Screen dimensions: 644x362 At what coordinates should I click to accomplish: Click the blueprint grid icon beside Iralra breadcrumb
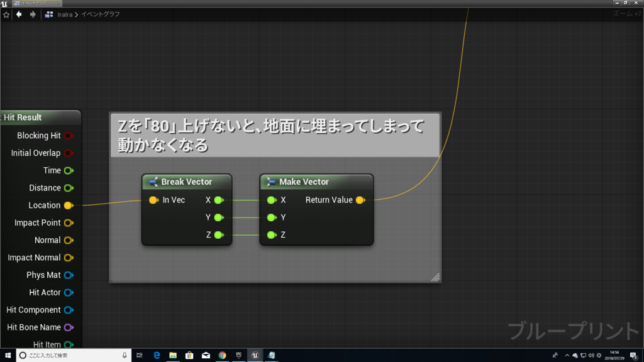48,14
